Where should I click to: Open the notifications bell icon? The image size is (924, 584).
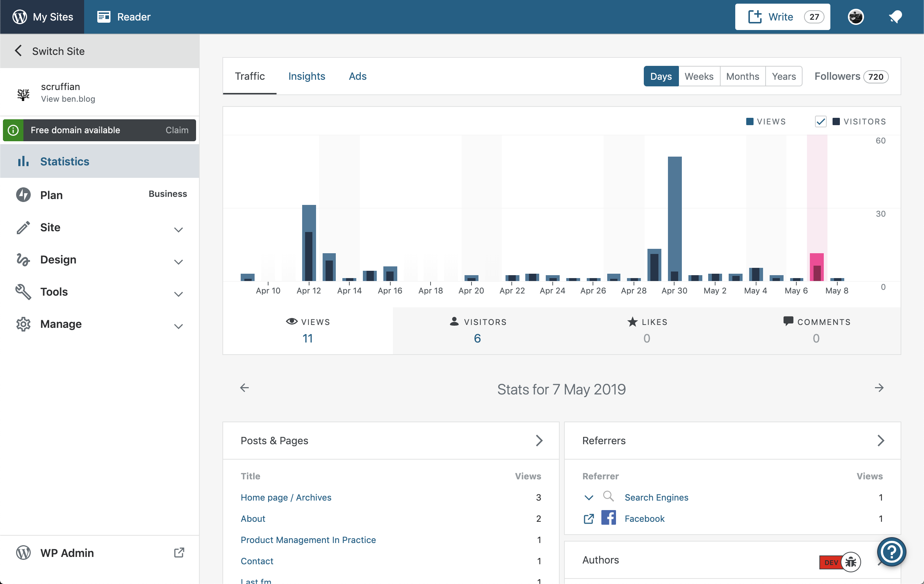(x=895, y=17)
